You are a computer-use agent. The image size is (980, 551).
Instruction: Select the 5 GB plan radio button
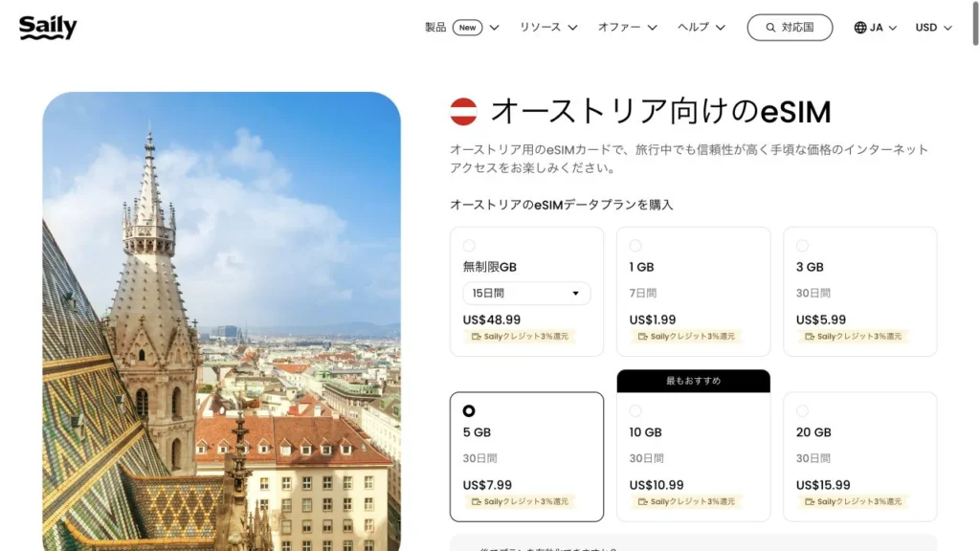(469, 410)
